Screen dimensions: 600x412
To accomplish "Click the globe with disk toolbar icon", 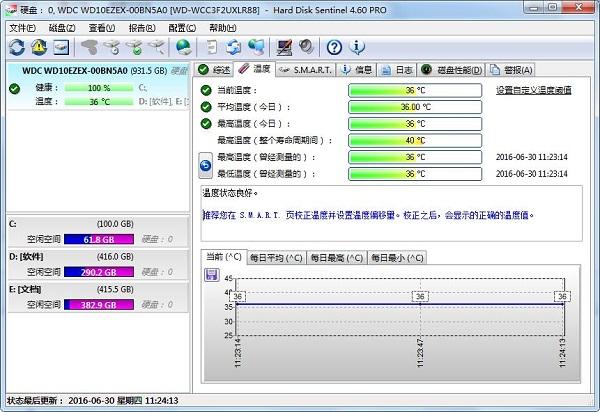I will (x=184, y=47).
